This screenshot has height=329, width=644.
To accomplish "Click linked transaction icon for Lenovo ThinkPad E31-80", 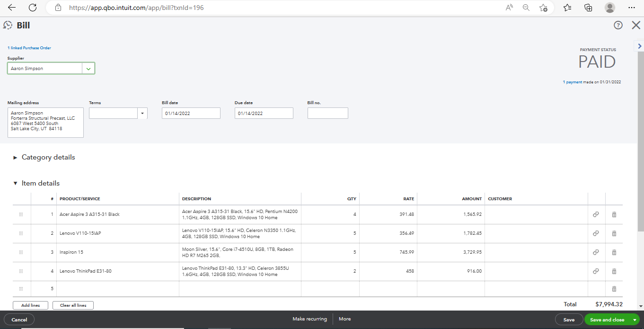I will (x=596, y=271).
